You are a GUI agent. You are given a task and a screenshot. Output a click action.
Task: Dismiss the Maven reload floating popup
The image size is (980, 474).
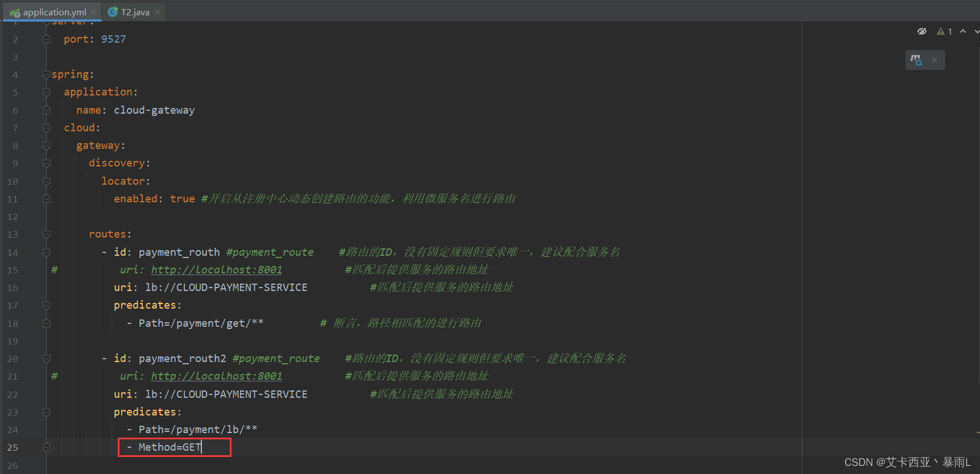934,60
